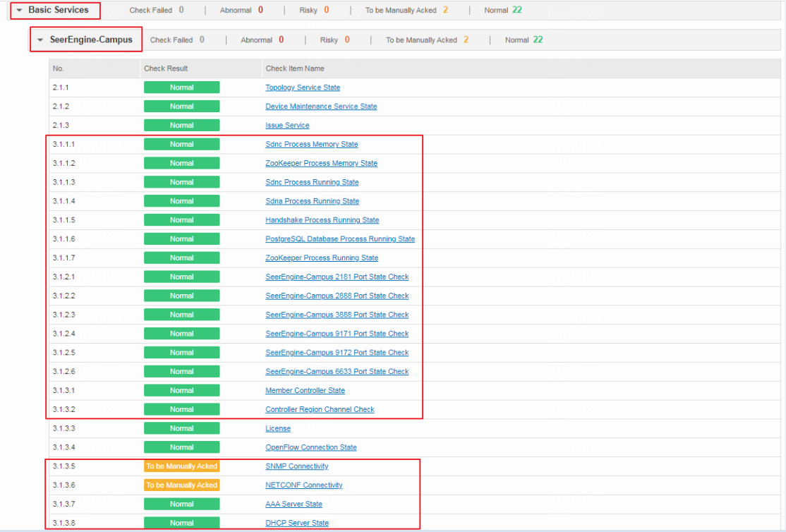
Task: Click the Normal badge for OpenFlow Connection State
Action: coord(181,447)
